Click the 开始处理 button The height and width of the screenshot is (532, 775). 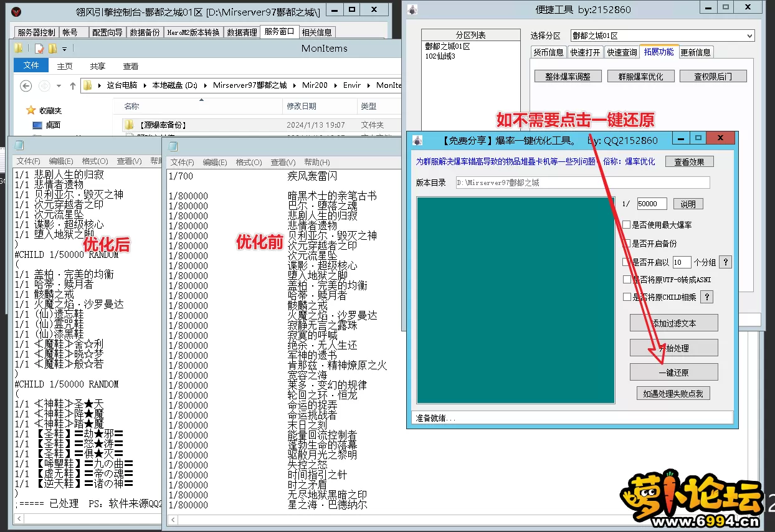(673, 348)
